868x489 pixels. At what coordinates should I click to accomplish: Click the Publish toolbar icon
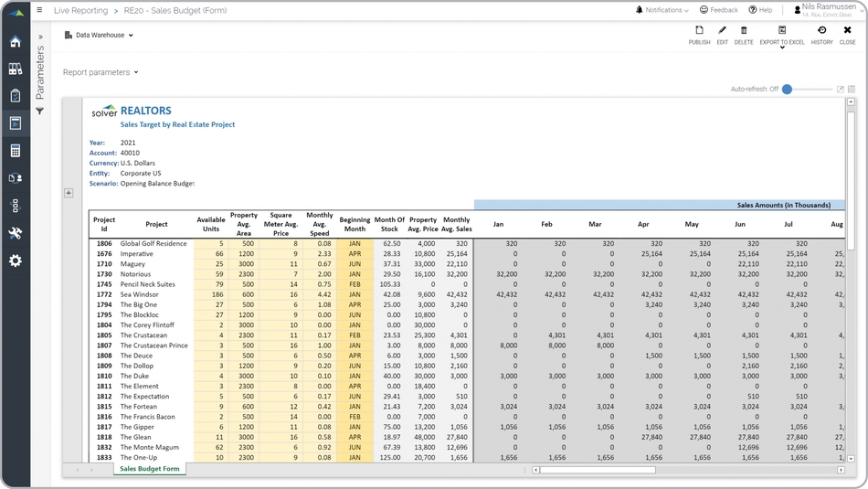(x=699, y=35)
